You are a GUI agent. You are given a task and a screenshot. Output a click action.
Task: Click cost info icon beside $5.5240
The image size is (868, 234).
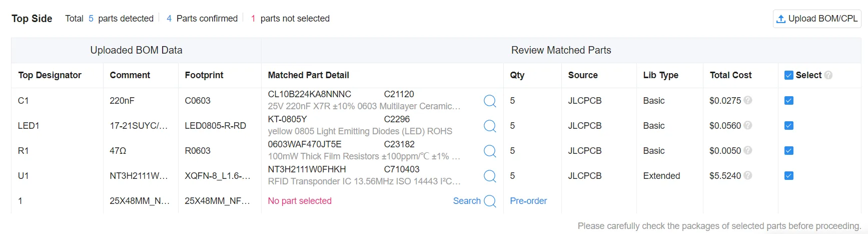748,175
